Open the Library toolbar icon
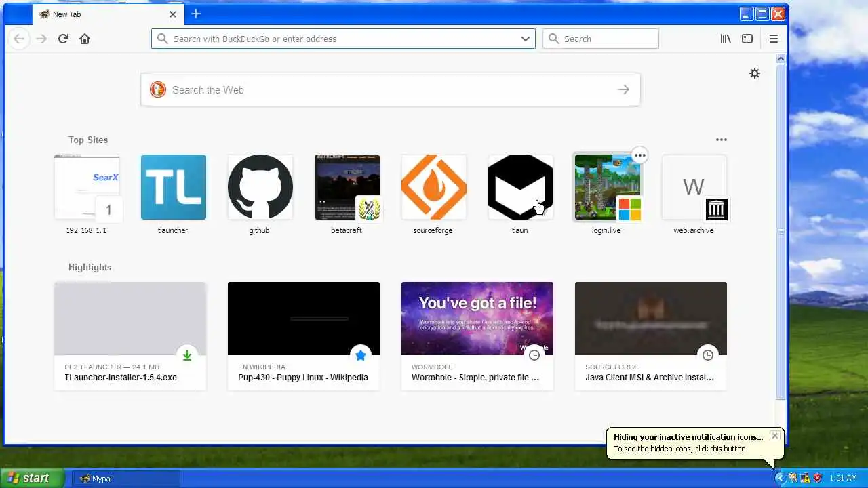The image size is (868, 488). coord(726,39)
